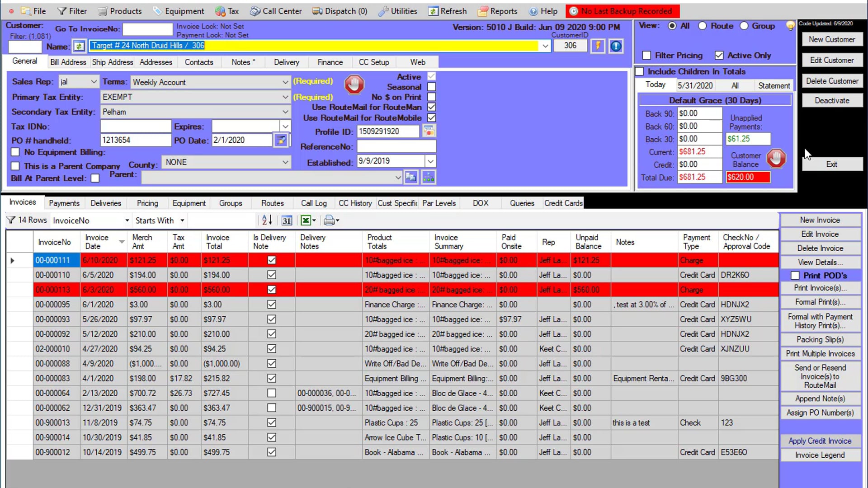Click the ReferenceNo input field
The image size is (868, 488).
click(x=396, y=146)
